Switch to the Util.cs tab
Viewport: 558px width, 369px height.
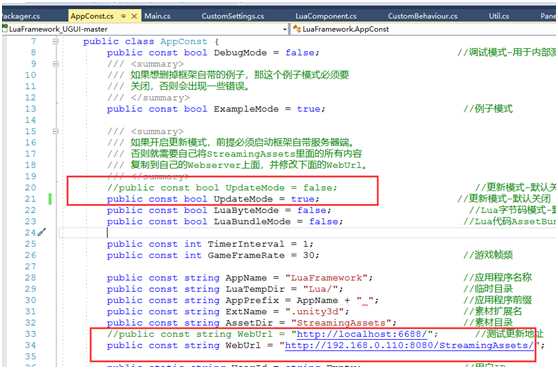499,16
